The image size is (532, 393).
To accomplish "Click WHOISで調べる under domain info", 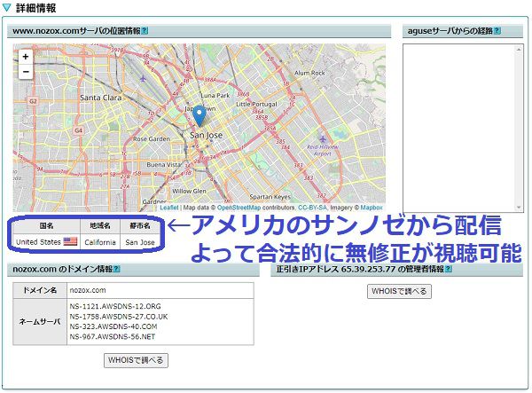I will click(x=136, y=360).
